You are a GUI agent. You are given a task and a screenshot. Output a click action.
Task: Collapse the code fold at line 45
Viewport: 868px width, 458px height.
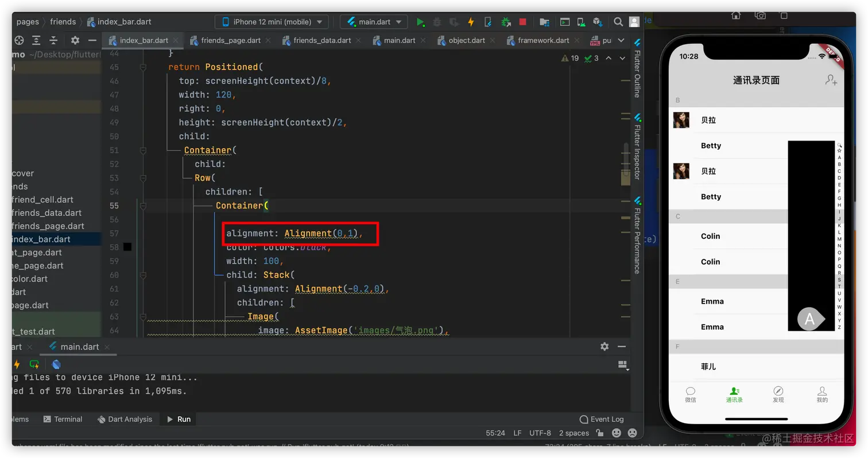click(143, 67)
